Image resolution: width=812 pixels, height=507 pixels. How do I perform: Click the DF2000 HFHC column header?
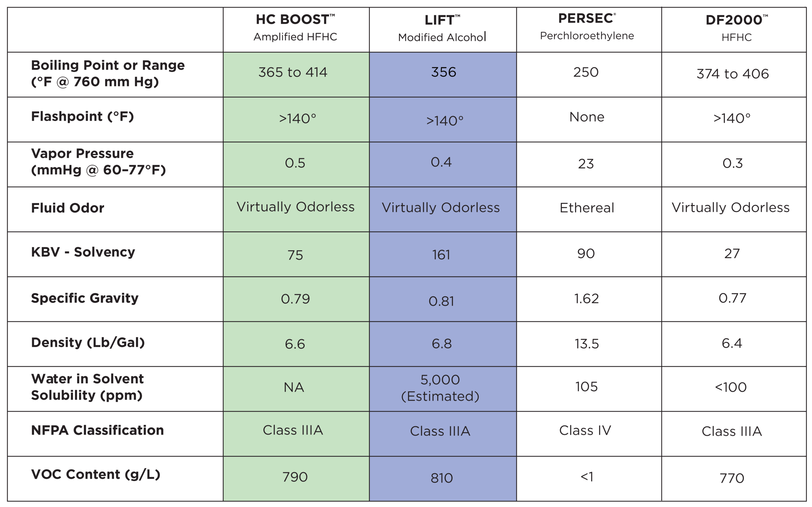point(736,28)
